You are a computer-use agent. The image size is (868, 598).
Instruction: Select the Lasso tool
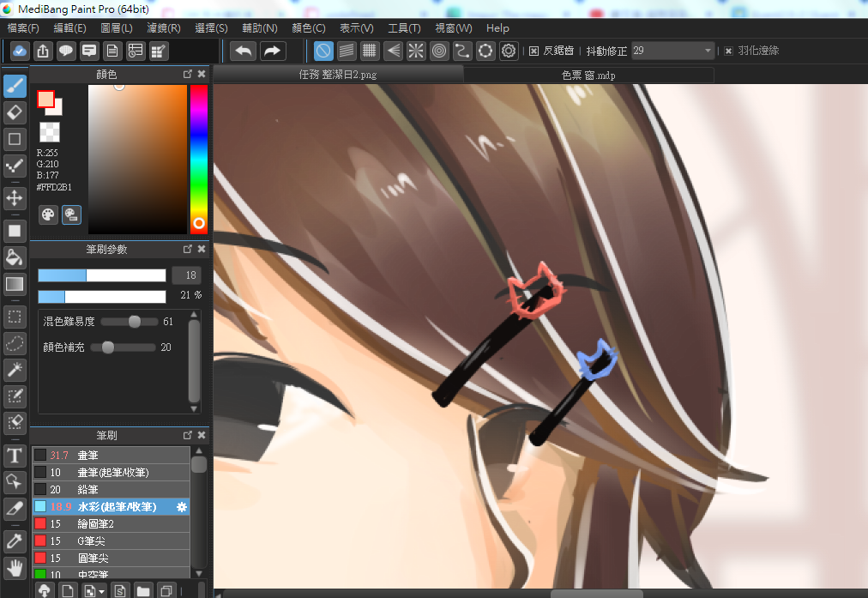point(15,343)
